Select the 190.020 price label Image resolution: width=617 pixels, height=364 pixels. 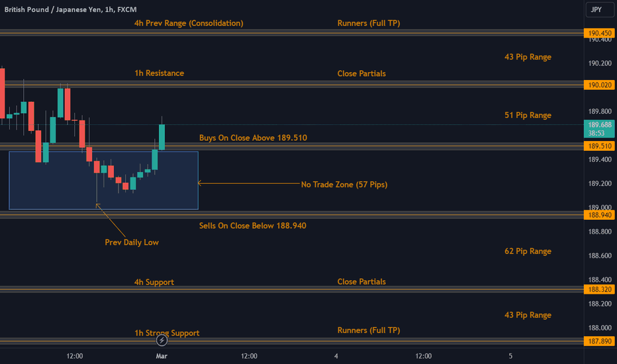(x=599, y=85)
